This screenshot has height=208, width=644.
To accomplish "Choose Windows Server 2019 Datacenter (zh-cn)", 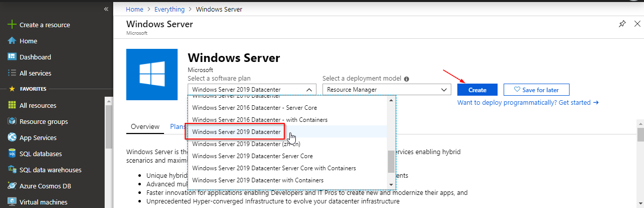I will pyautogui.click(x=287, y=144).
